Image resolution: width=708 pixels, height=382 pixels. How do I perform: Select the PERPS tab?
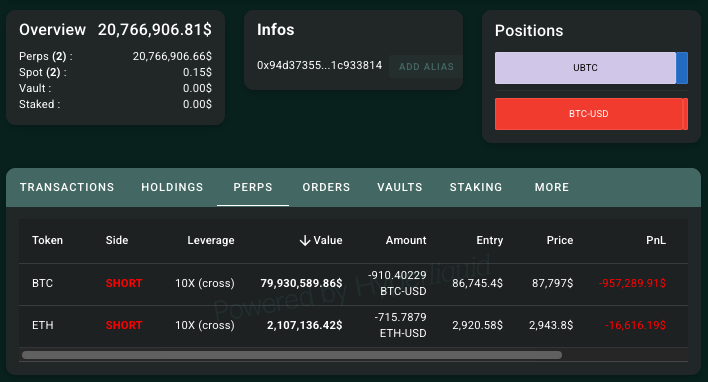coord(253,187)
